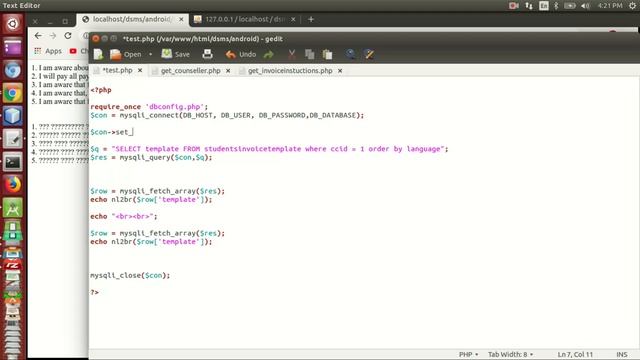This screenshot has height=360, width=640.
Task: Open the sound volume menu
Action: pyautogui.click(x=586, y=6)
